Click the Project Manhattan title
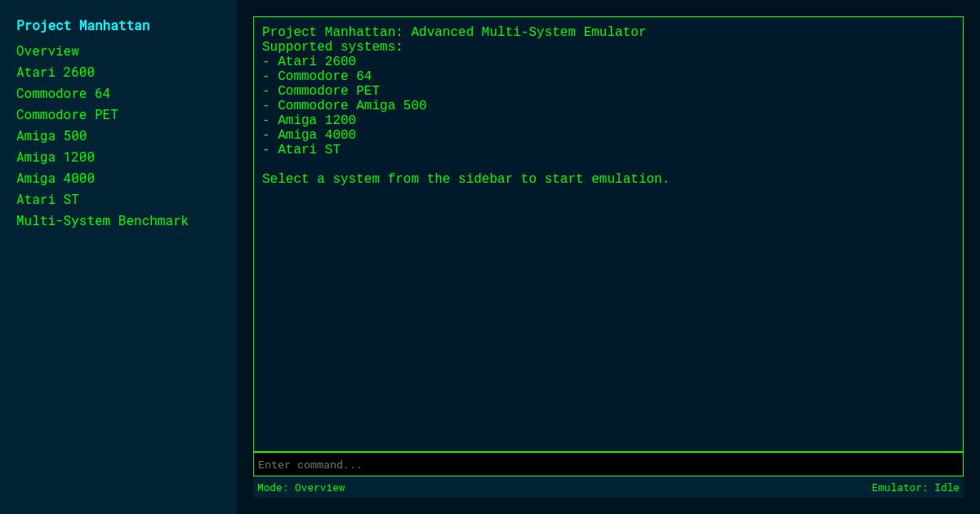Viewport: 980px width, 514px height. [83, 25]
